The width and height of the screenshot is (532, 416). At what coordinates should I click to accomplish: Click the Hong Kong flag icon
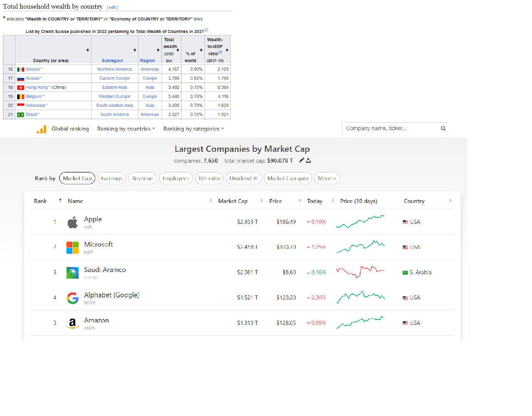20,88
